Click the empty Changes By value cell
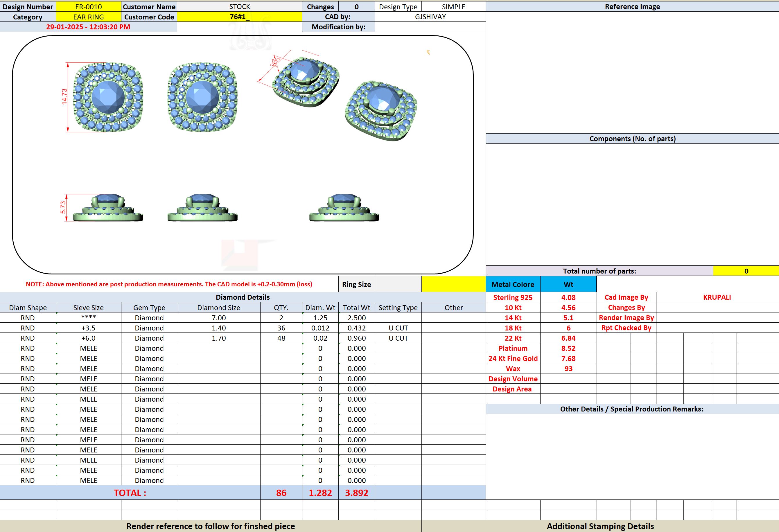The width and height of the screenshot is (779, 532). pos(717,308)
